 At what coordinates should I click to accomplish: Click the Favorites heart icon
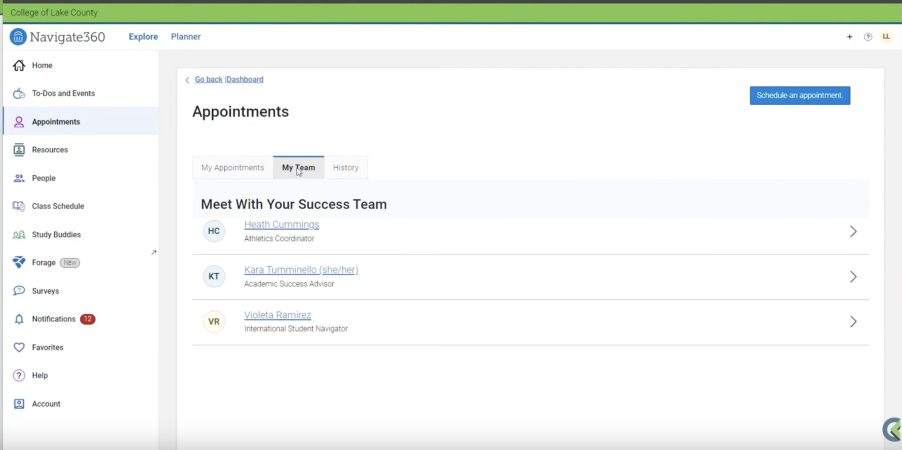pyautogui.click(x=19, y=347)
